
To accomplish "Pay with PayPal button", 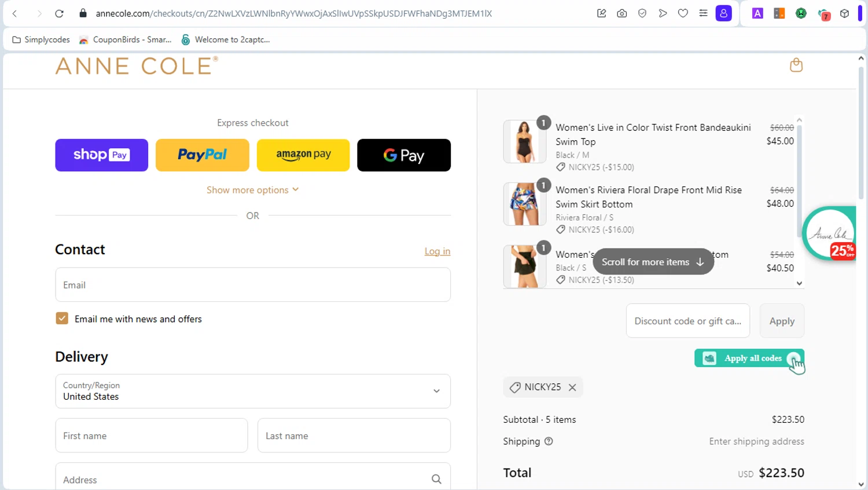I will 203,155.
